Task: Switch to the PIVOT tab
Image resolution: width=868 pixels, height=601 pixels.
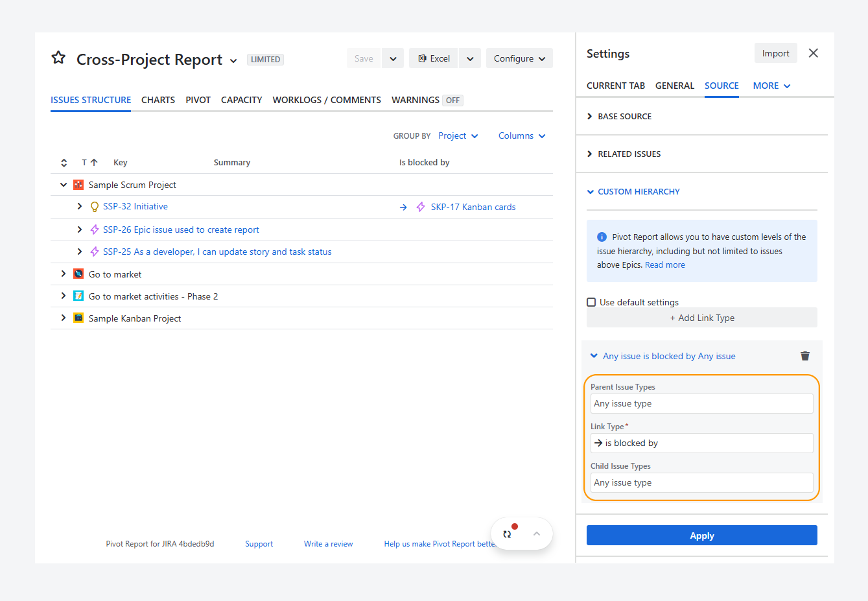Action: pos(198,100)
